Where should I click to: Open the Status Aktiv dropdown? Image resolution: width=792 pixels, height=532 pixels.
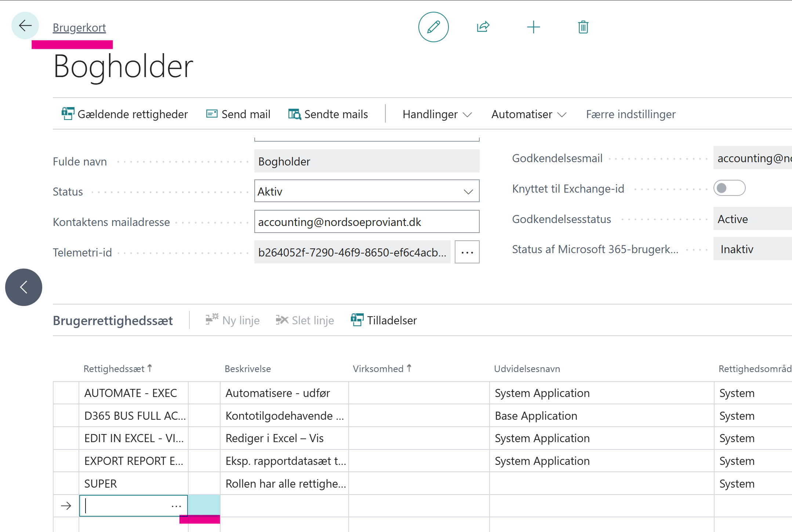[367, 191]
